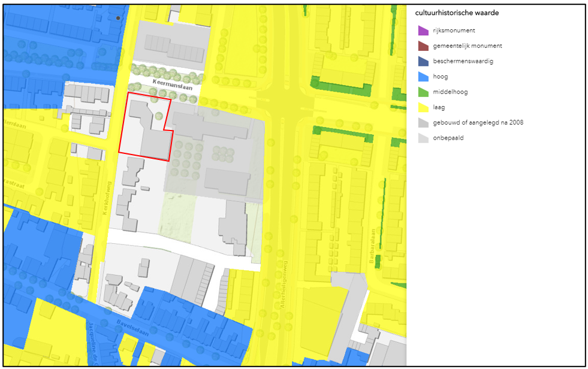Click the 'beschermenswaardig' legend label

(x=463, y=61)
